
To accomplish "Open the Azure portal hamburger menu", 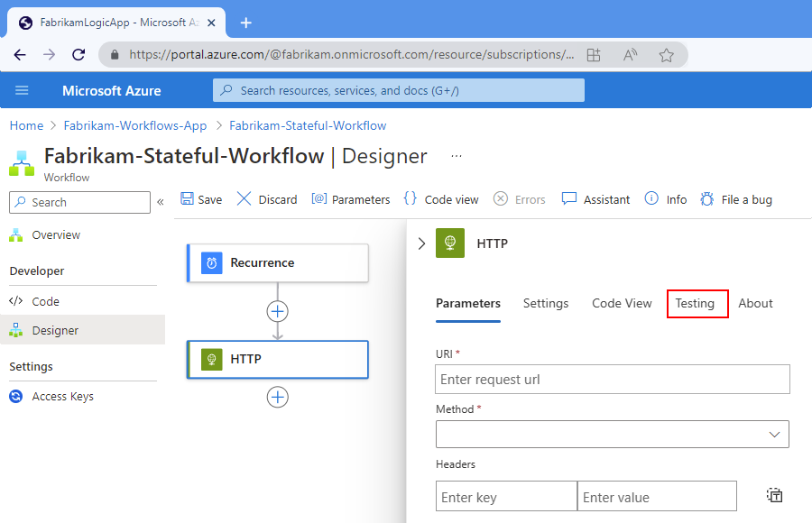I will (23, 90).
